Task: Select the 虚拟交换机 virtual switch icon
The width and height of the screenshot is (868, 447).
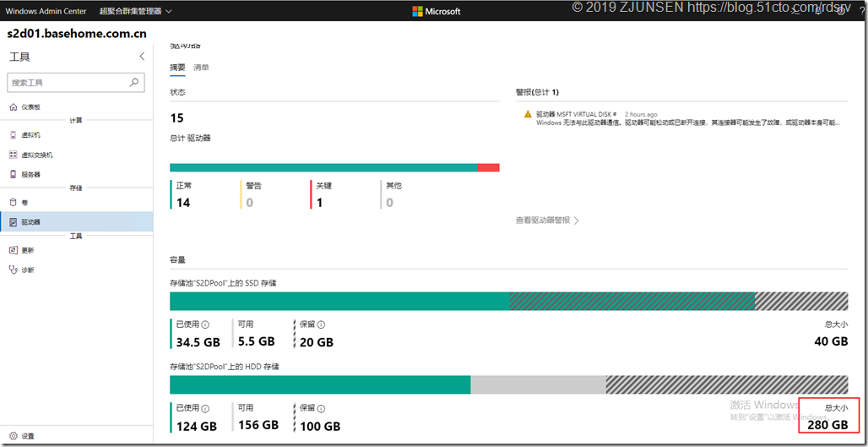Action: click(x=14, y=155)
